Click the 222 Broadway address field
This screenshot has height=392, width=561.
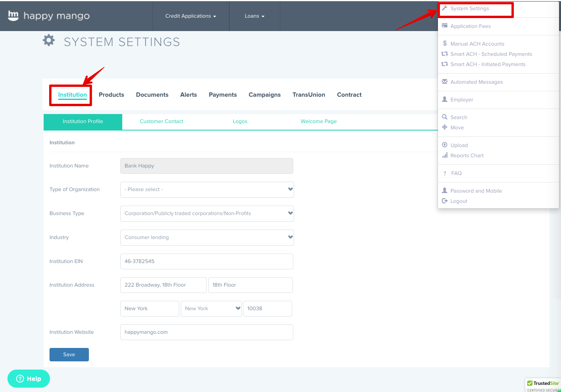164,285
